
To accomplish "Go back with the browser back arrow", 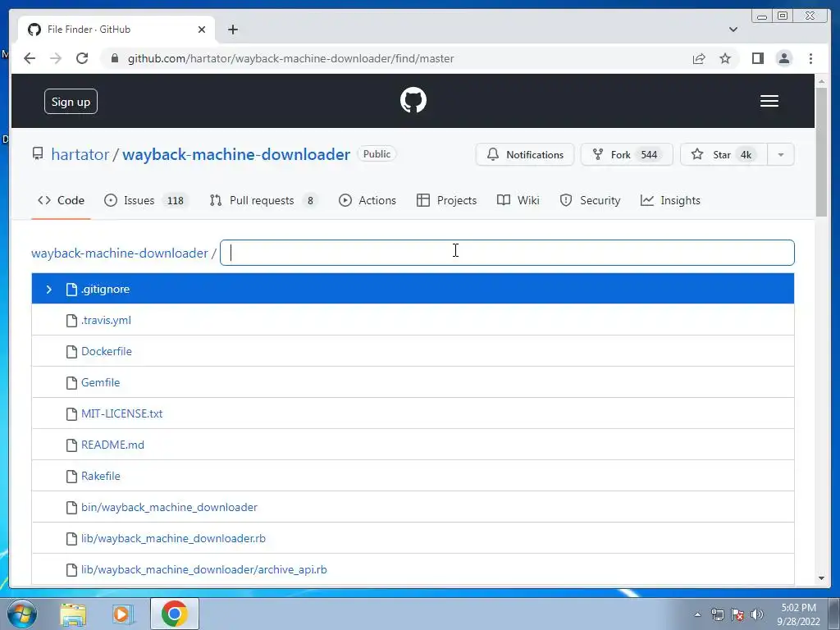I will (30, 58).
